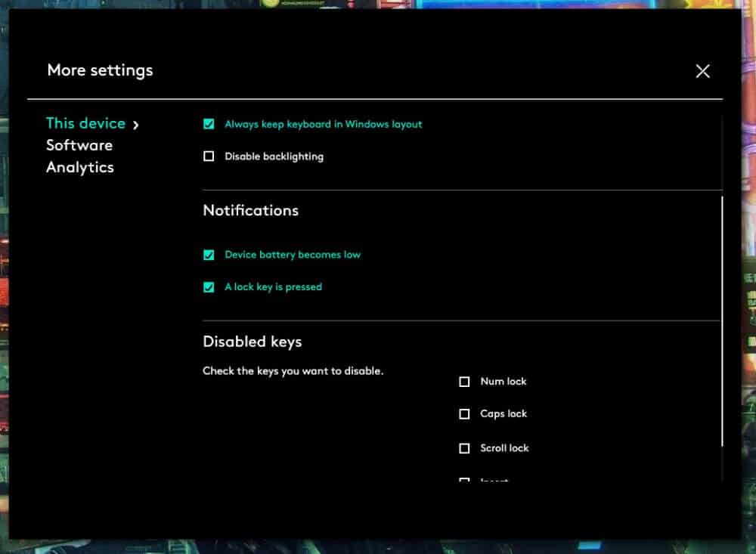Check Num lock to disable it
This screenshot has width=756, height=554.
tap(464, 382)
